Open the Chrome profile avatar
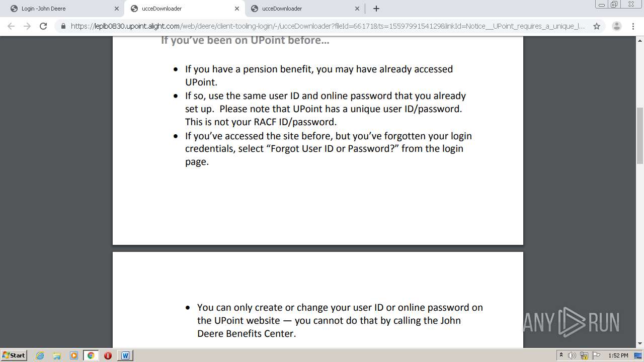 (x=617, y=26)
